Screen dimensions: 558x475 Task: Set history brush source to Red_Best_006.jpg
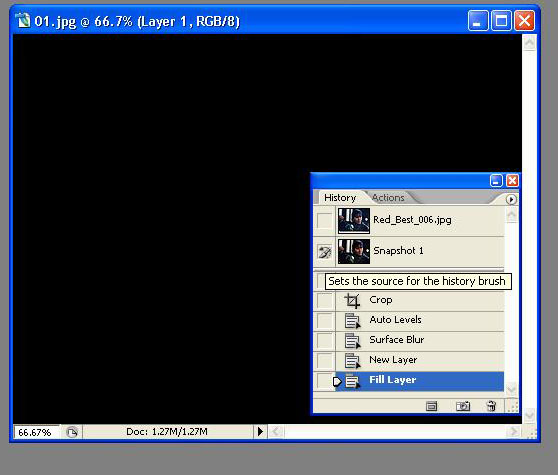[x=324, y=220]
